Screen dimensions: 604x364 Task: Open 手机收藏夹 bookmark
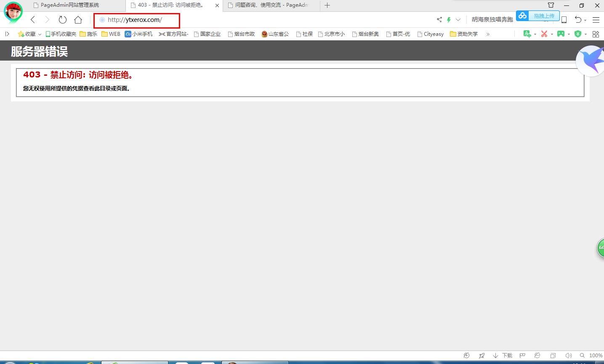coord(61,34)
